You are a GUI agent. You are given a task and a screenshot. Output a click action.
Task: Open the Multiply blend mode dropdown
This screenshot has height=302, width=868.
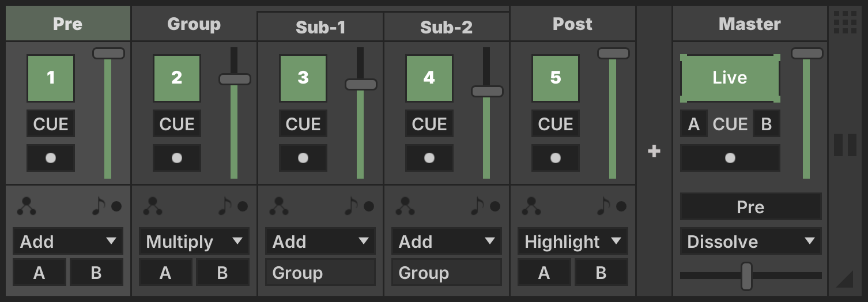pyautogui.click(x=194, y=241)
